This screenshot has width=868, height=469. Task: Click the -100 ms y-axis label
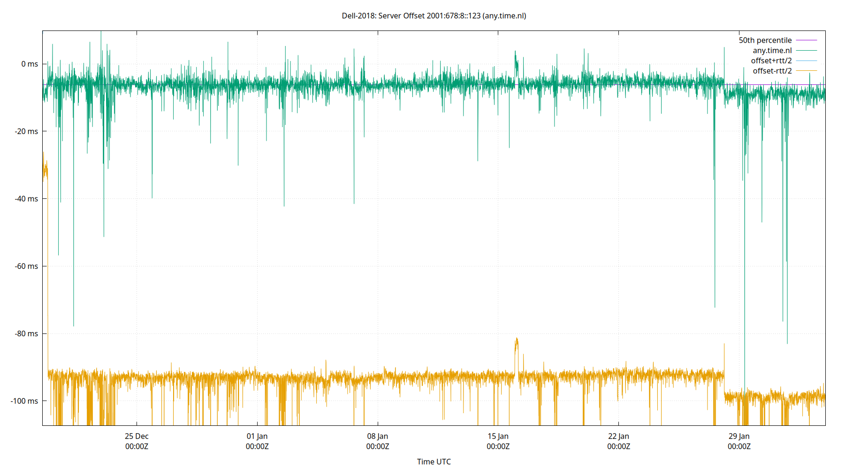click(23, 401)
